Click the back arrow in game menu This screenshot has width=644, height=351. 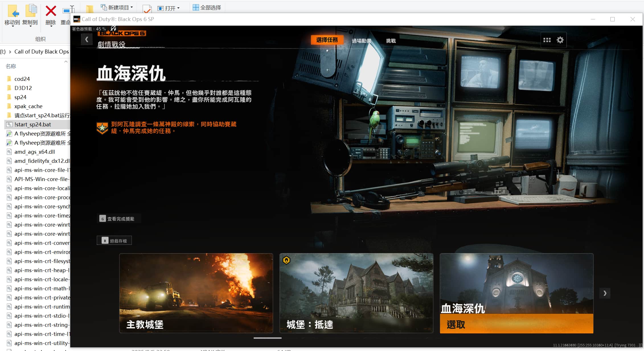pyautogui.click(x=87, y=39)
